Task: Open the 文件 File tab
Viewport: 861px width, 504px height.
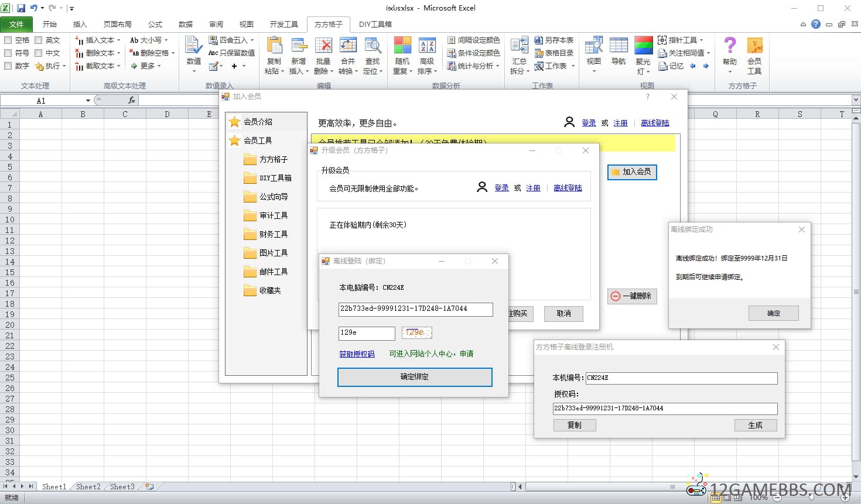Action: pyautogui.click(x=16, y=24)
